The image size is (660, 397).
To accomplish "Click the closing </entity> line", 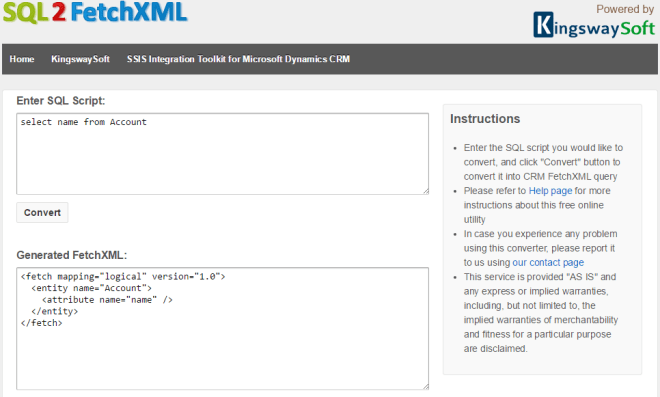I will 55,311.
